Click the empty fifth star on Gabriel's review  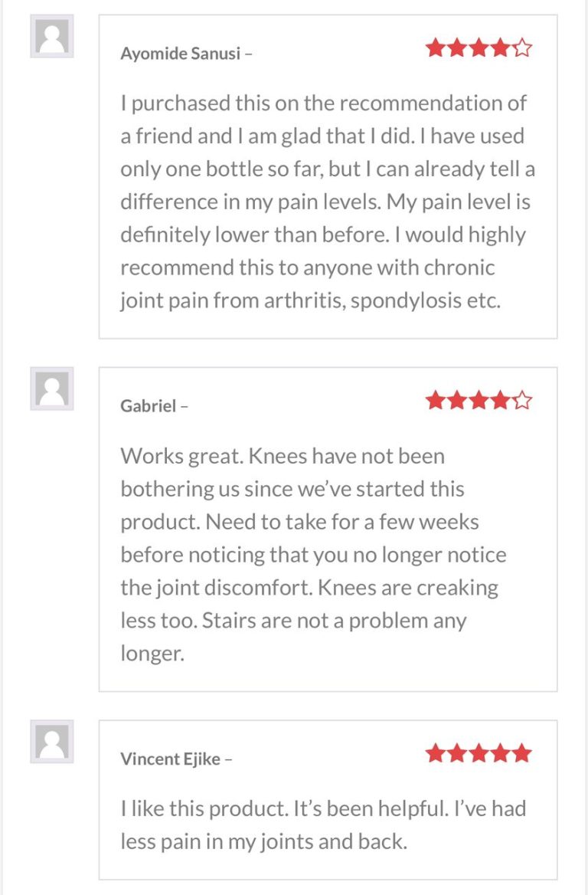(x=522, y=401)
